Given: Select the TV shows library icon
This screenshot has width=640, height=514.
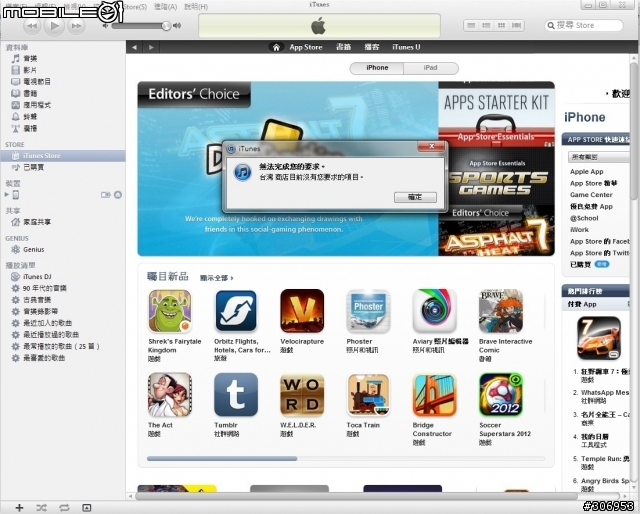Looking at the screenshot, I should pos(16,82).
